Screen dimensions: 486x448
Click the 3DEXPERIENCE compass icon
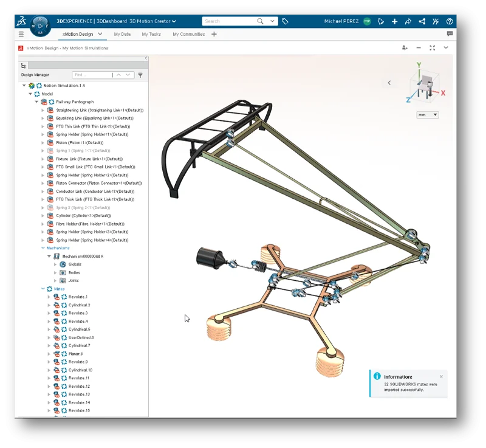(x=39, y=26)
